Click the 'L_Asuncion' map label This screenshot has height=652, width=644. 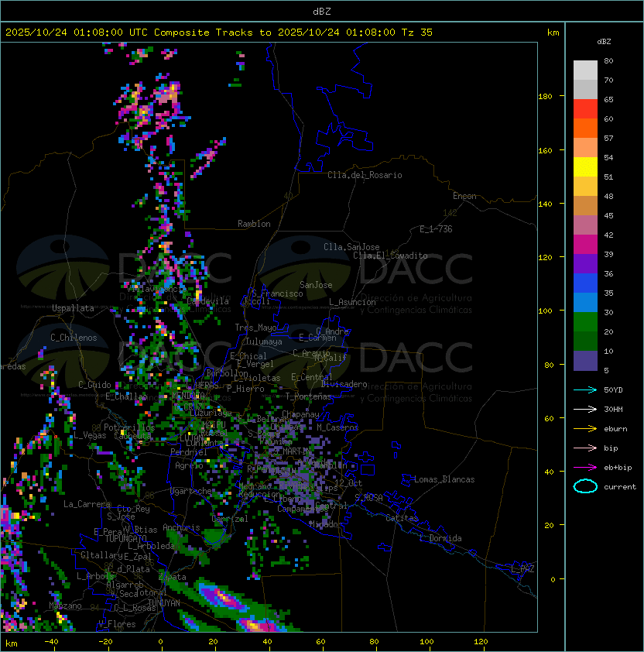click(x=352, y=302)
